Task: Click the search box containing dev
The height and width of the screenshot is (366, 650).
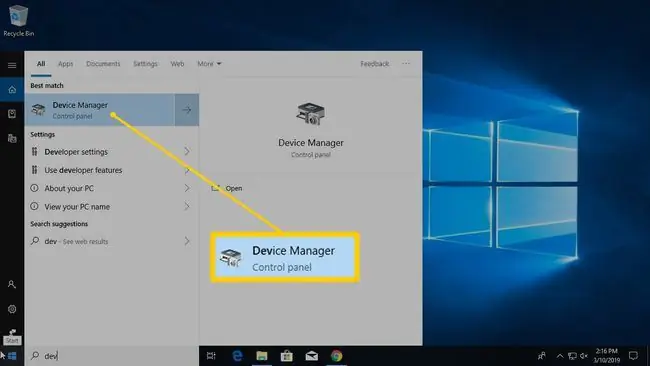Action: point(112,356)
